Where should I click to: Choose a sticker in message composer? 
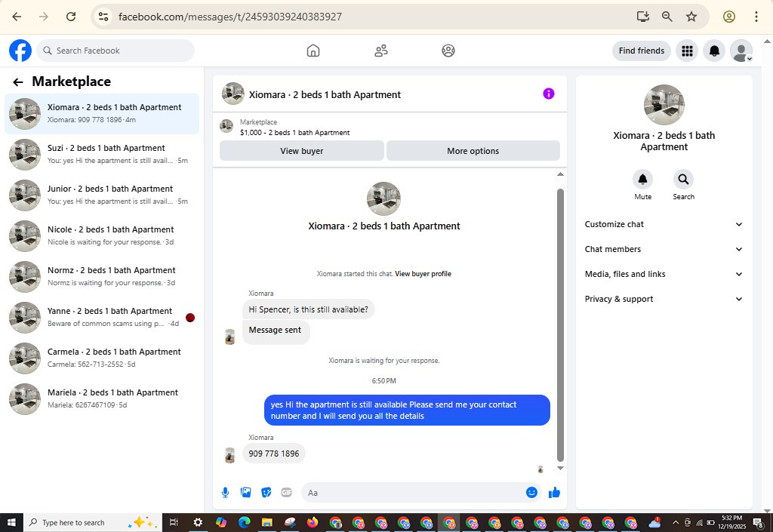coord(266,493)
